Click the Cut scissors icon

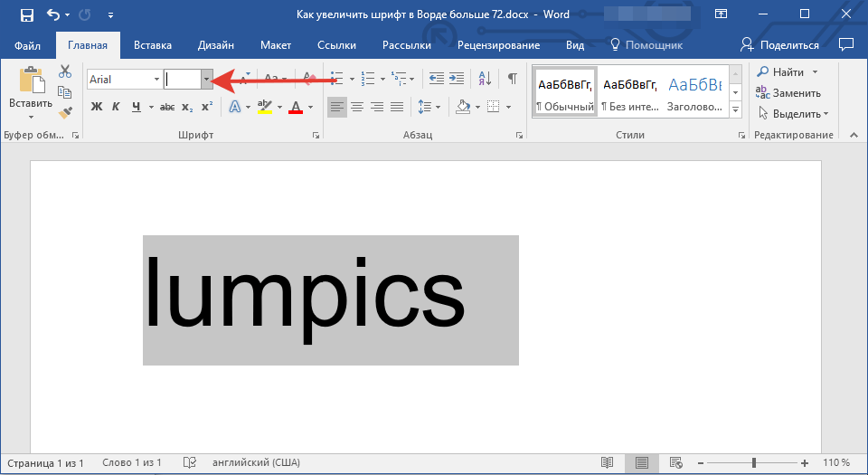pos(65,72)
